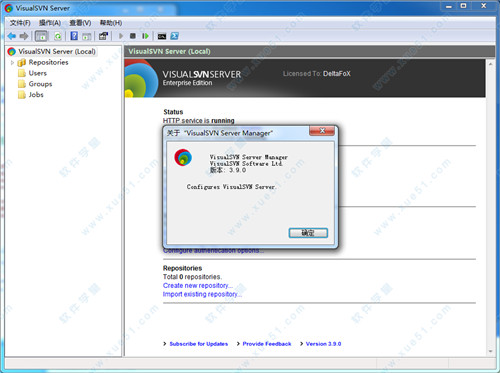500x373 pixels.
Task: Click the Back arrow in the toolbar
Action: point(12,36)
